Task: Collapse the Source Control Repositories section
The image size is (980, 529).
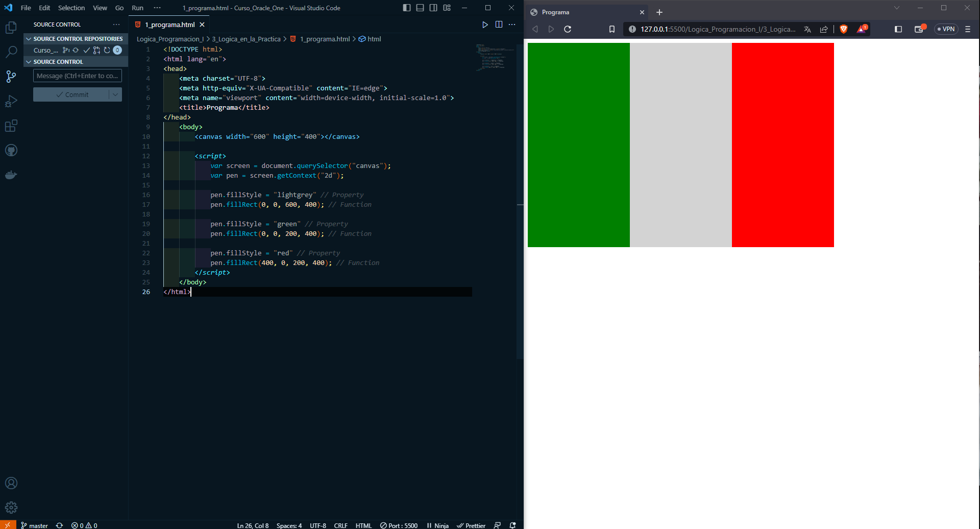Action: coord(76,39)
